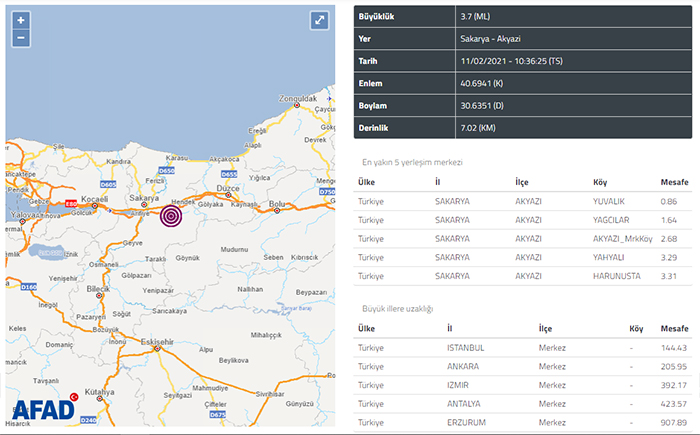Select Eskişehir label on the map

tap(157, 342)
